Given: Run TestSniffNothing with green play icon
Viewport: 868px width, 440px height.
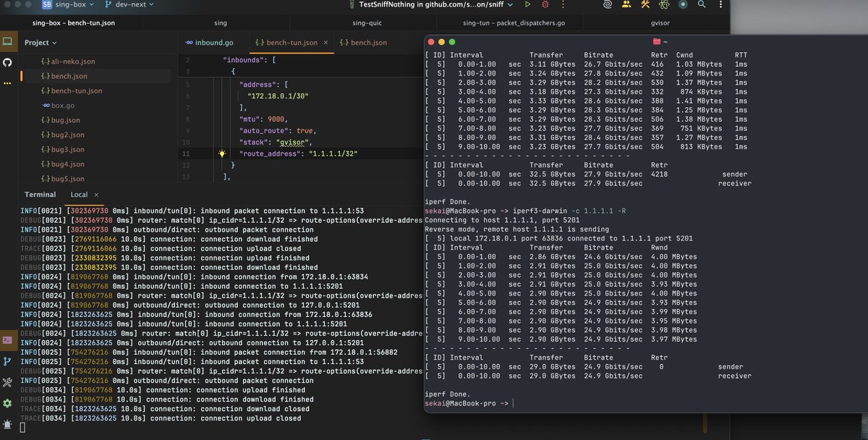Looking at the screenshot, I should [x=528, y=4].
